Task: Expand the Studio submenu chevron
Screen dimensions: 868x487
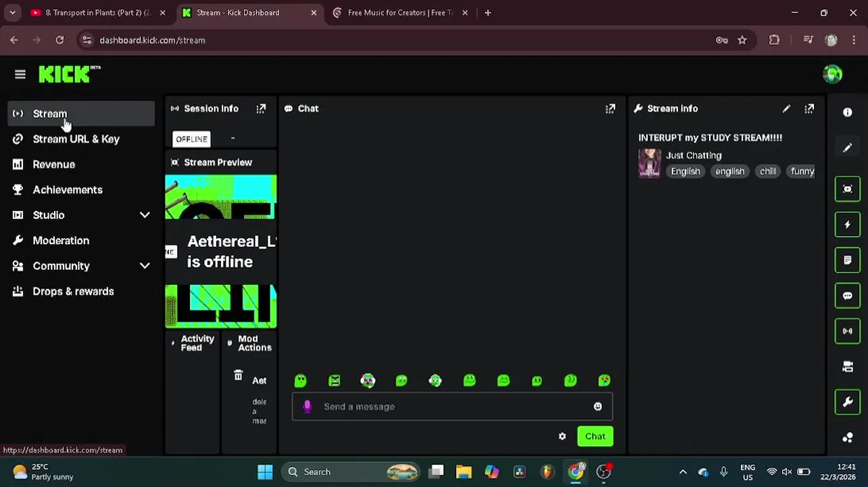Action: (x=145, y=215)
